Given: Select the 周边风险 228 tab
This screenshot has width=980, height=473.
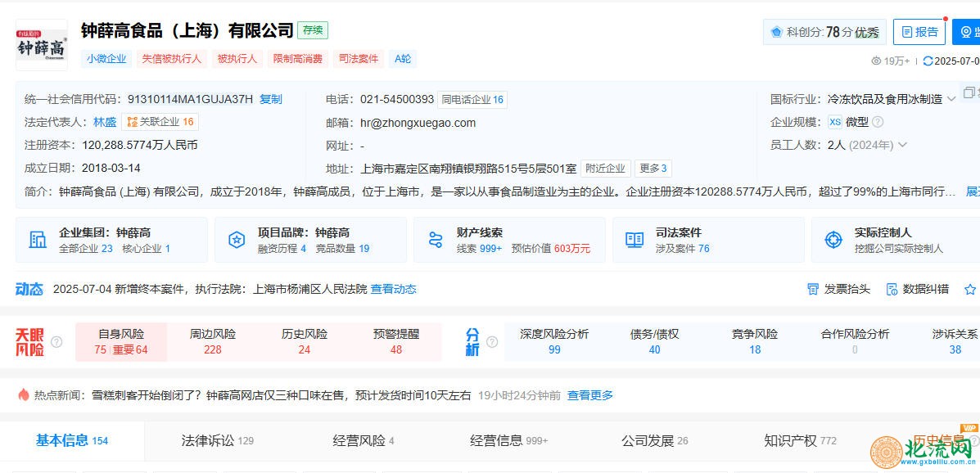Looking at the screenshot, I should [x=213, y=342].
